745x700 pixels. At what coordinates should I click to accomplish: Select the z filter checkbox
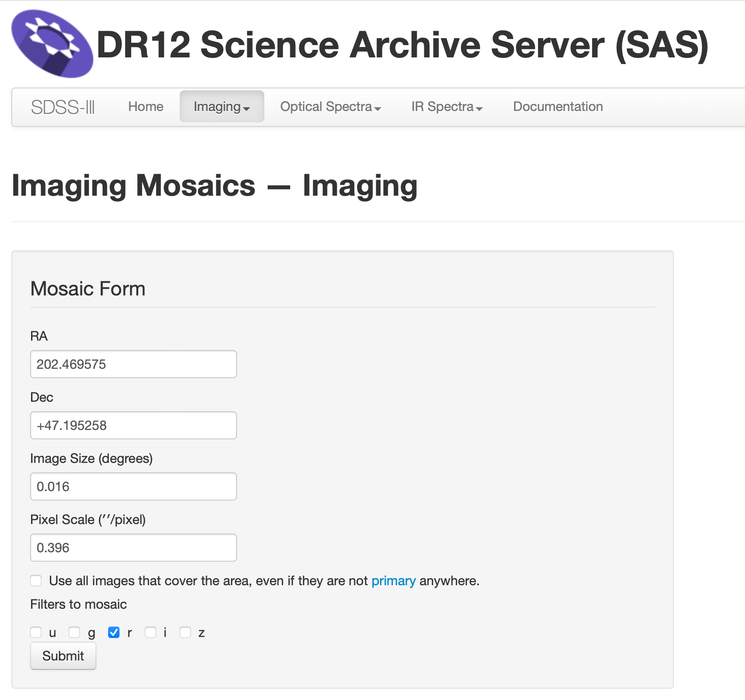(185, 632)
